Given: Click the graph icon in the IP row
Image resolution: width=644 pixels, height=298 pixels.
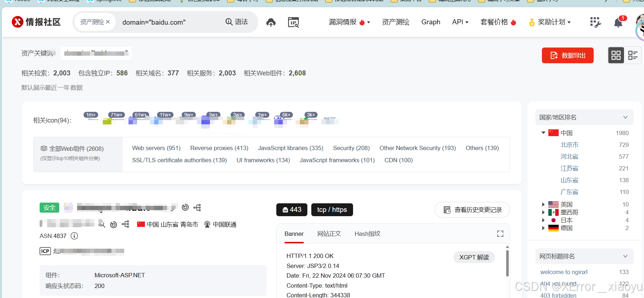Looking at the screenshot, I should tap(125, 224).
